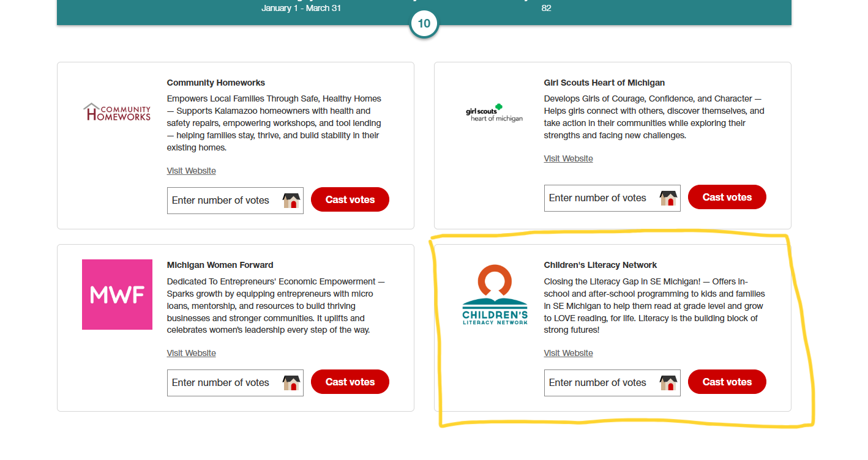Focus Michigan Women Forward vote number field

[x=235, y=383]
